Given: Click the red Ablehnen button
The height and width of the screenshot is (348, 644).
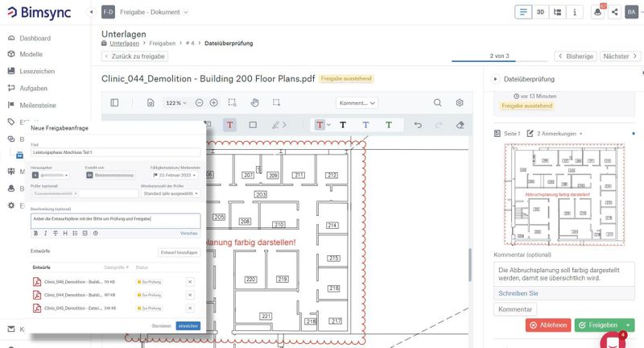Looking at the screenshot, I should click(547, 325).
